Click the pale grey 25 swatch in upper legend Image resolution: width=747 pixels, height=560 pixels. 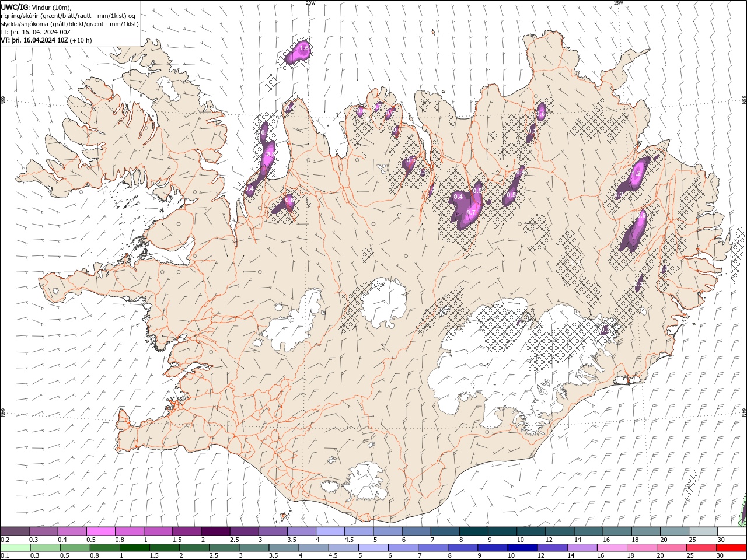703,531
